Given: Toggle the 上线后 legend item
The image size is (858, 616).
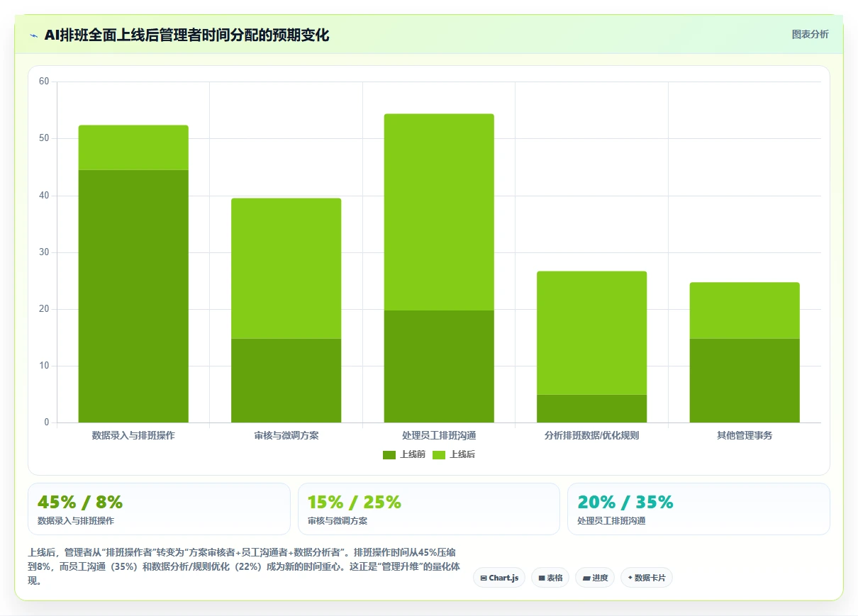Looking at the screenshot, I should pos(454,454).
